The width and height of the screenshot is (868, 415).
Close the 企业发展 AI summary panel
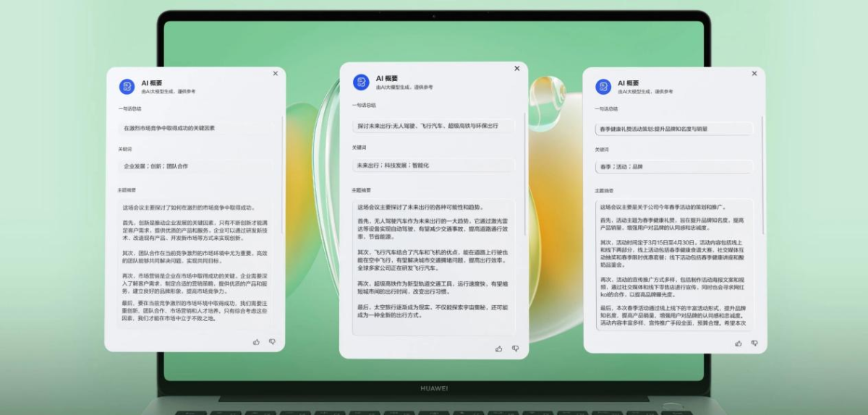click(x=275, y=73)
